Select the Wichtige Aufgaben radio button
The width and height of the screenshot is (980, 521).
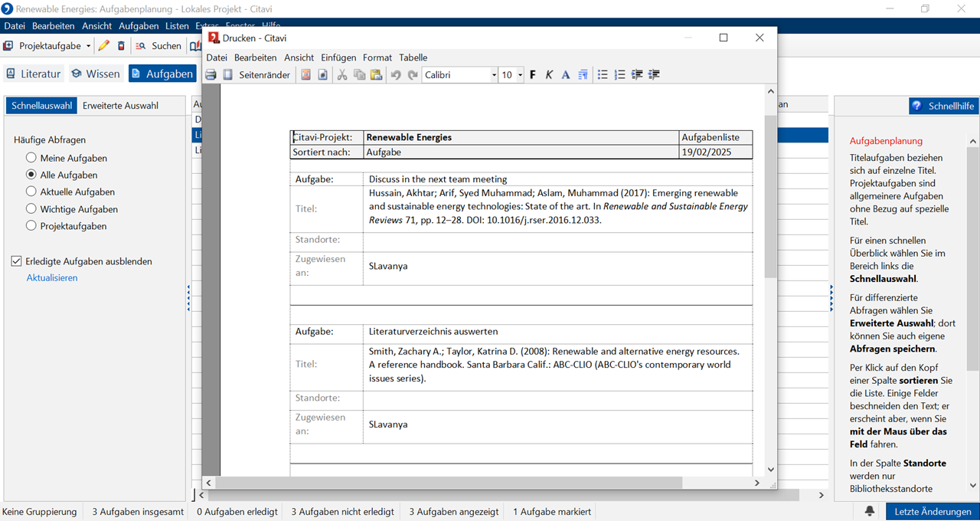pos(31,209)
